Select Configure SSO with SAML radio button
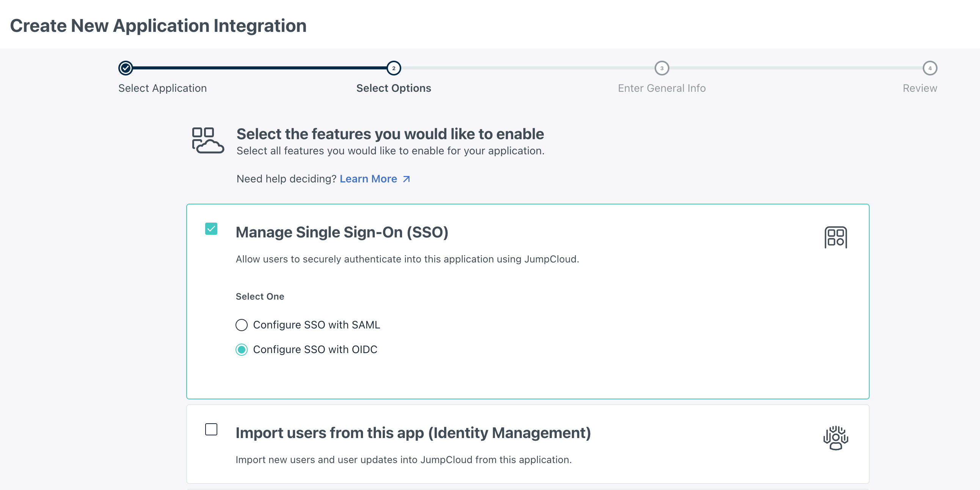 [x=240, y=324]
